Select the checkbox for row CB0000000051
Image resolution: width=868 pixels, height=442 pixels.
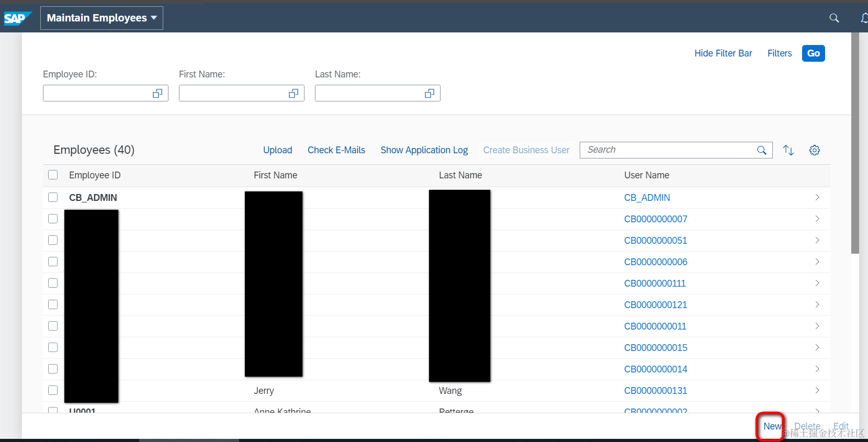(53, 240)
